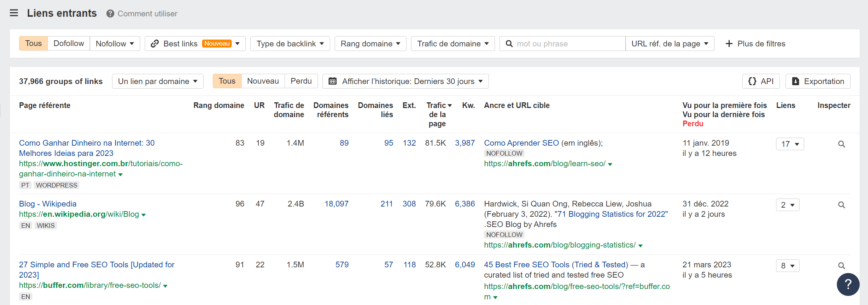Viewport: 868px width, 305px height.
Task: Sort by Kw. column header
Action: [x=468, y=105]
